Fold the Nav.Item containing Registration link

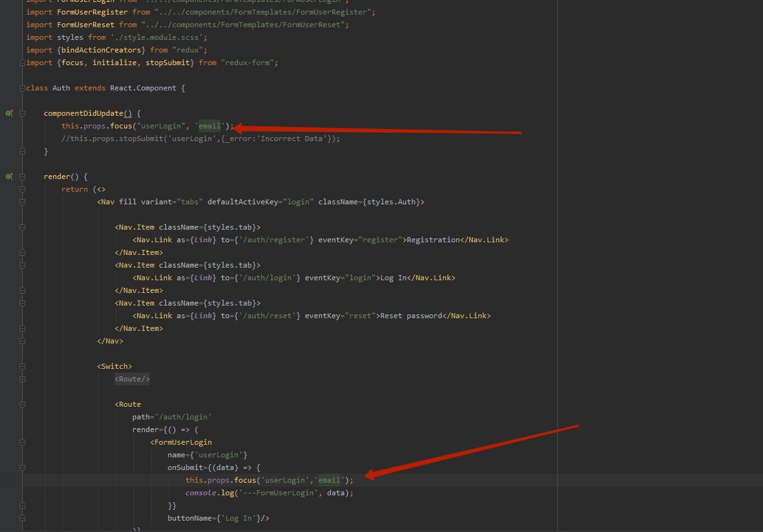tap(22, 227)
